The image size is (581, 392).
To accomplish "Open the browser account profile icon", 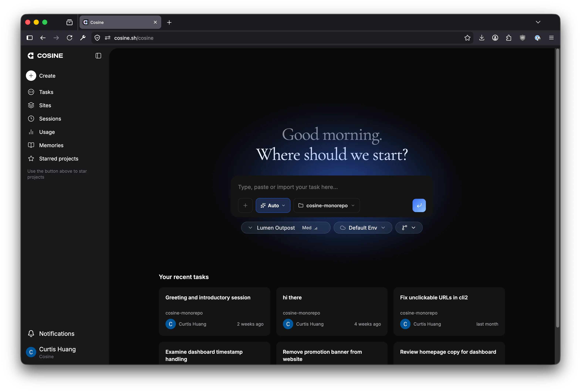I will [495, 38].
